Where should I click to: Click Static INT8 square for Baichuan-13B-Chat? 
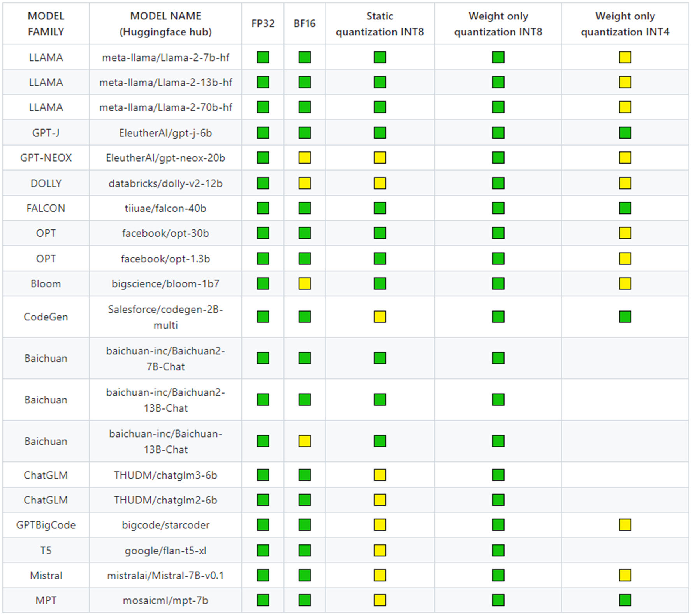pyautogui.click(x=380, y=441)
